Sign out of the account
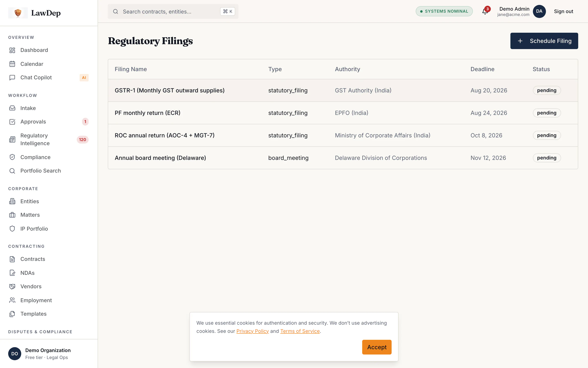 pos(563,11)
